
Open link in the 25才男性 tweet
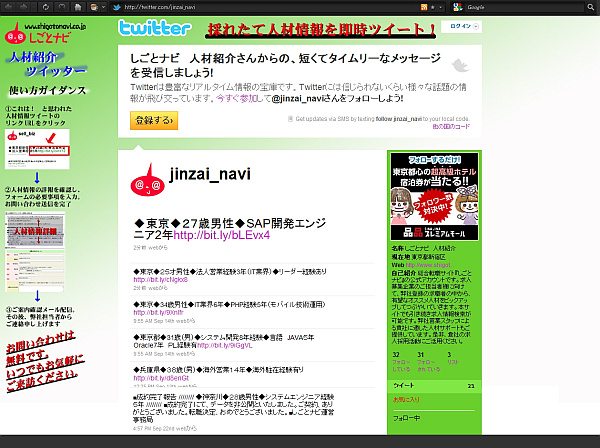coord(160,280)
